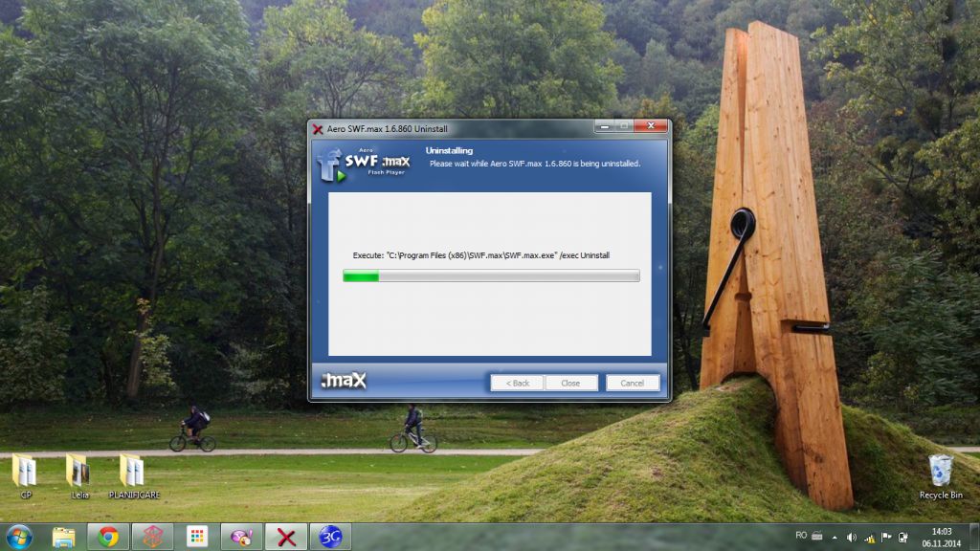The image size is (980, 551).
Task: Open the on-screen keyboard tray icon
Action: (x=816, y=536)
